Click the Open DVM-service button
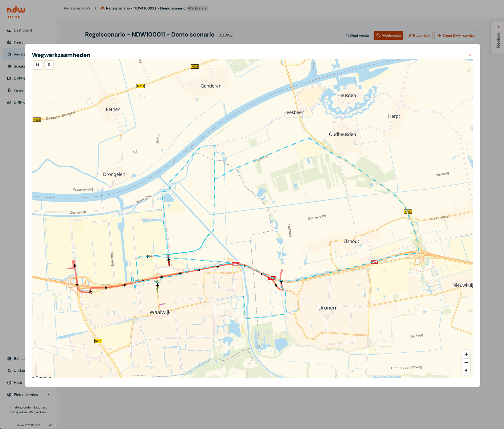The width and height of the screenshot is (504, 429). point(456,35)
